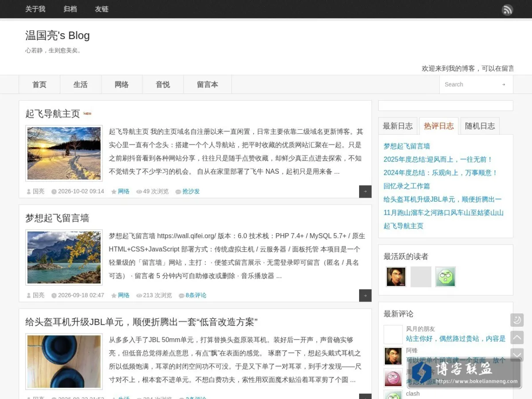The image size is (532, 399).
Task: Click 最新评论 section heading
Action: (399, 314)
